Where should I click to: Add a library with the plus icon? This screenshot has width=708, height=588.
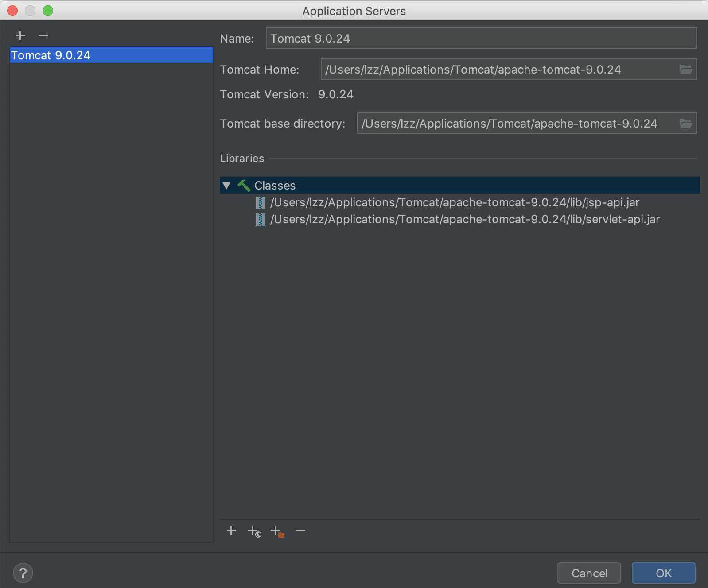point(231,530)
